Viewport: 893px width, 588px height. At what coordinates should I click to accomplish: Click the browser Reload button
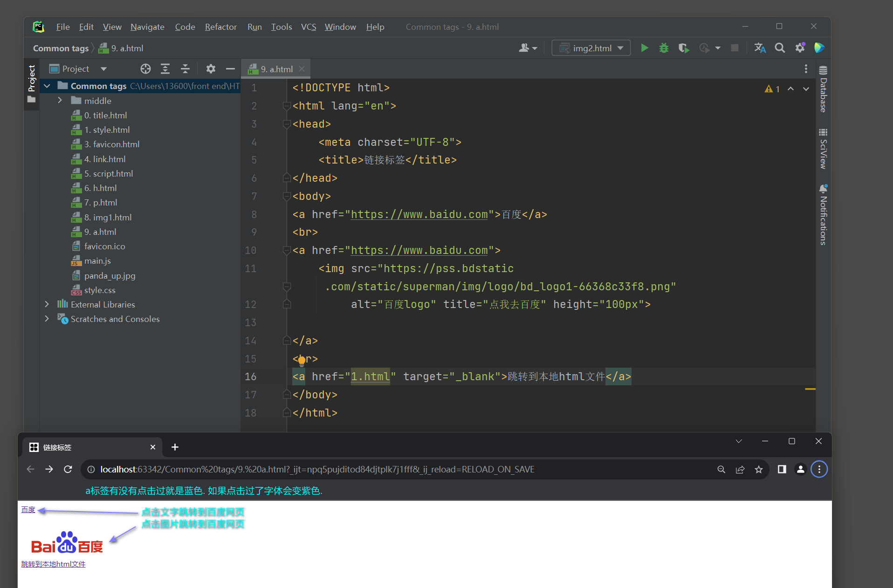coord(68,469)
